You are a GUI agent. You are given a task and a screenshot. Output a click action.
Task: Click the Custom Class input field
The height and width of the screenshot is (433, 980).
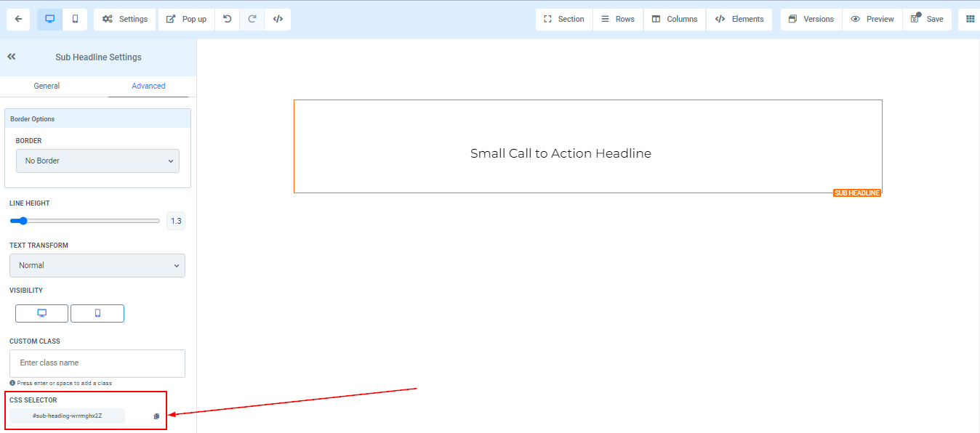[x=97, y=363]
